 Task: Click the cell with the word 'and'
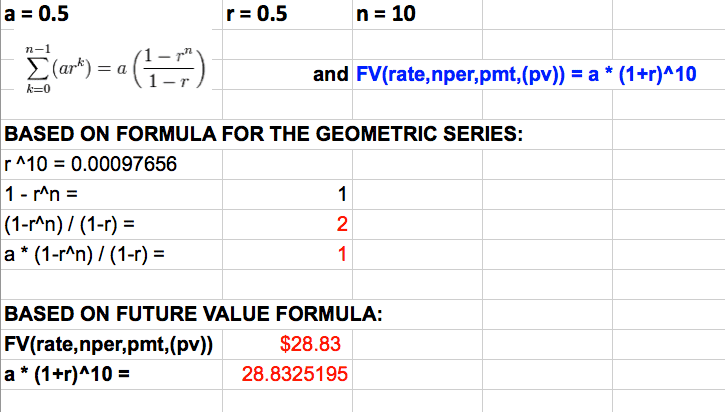click(331, 75)
